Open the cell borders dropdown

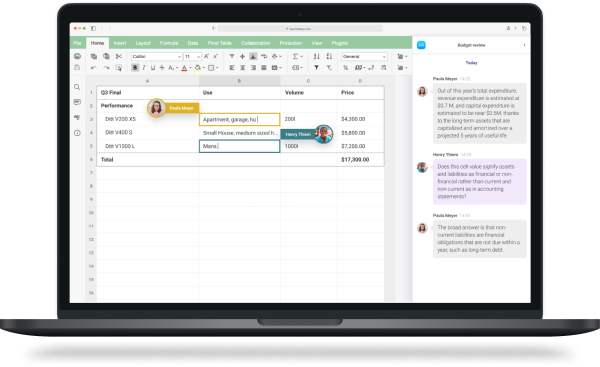[213, 68]
